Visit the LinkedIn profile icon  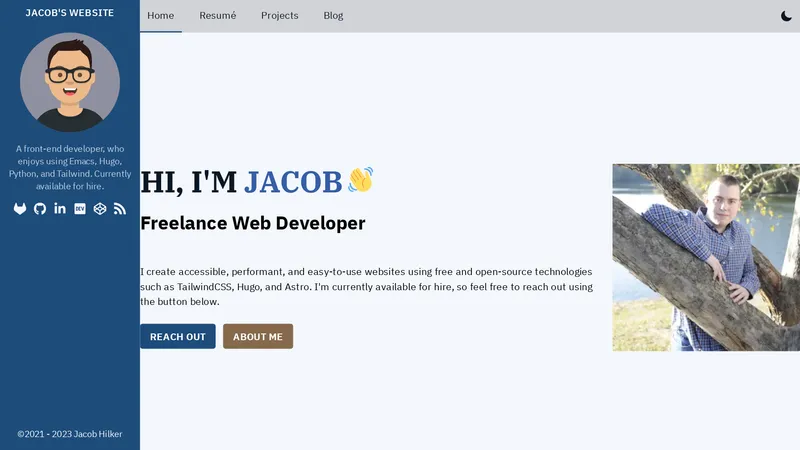click(60, 208)
